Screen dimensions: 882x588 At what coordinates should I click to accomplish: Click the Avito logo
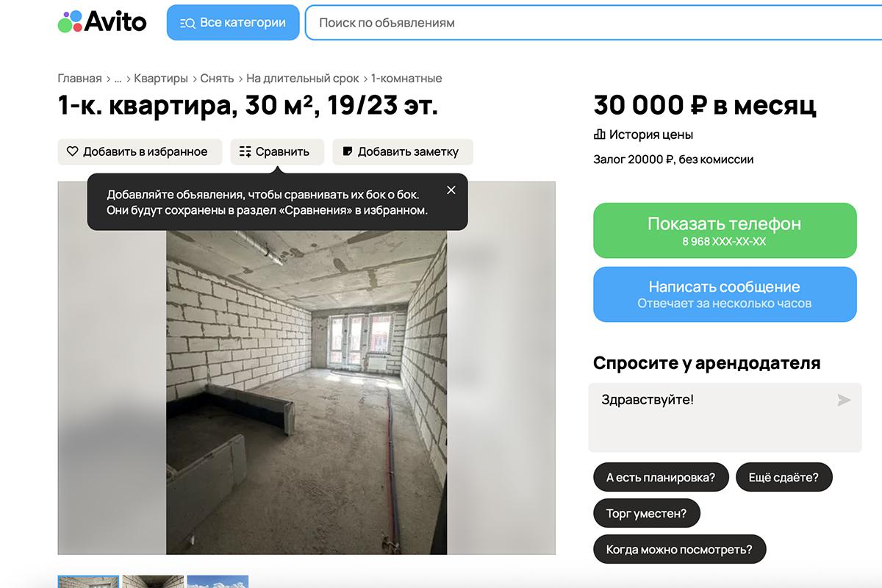pyautogui.click(x=102, y=22)
